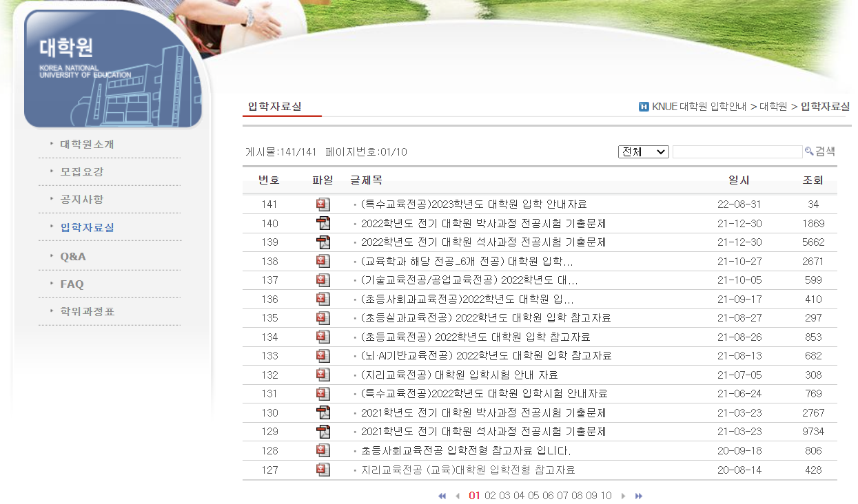Screen dimensions: 858x504
Task: Click 대학원 breadcrumb link
Action: tap(773, 107)
